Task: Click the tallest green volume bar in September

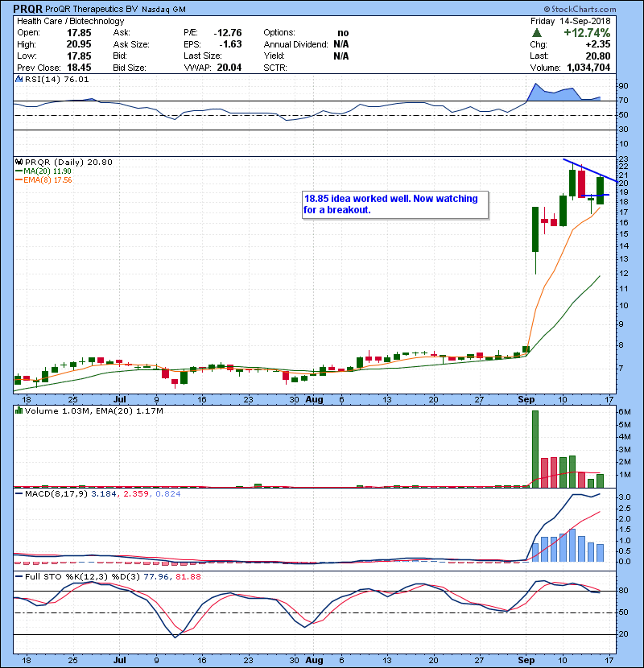Action: 535,449
